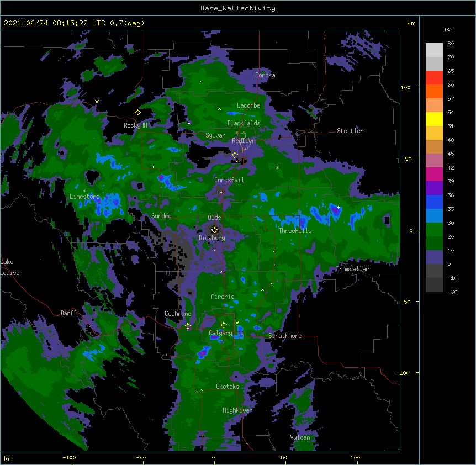Click the Olds town label
The image size is (476, 465).
pyautogui.click(x=214, y=218)
